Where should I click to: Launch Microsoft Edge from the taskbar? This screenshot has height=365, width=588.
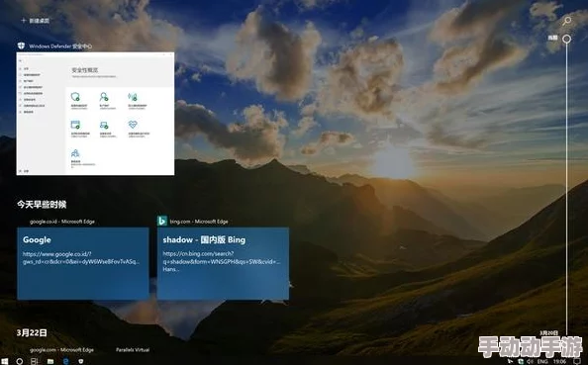pos(66,361)
